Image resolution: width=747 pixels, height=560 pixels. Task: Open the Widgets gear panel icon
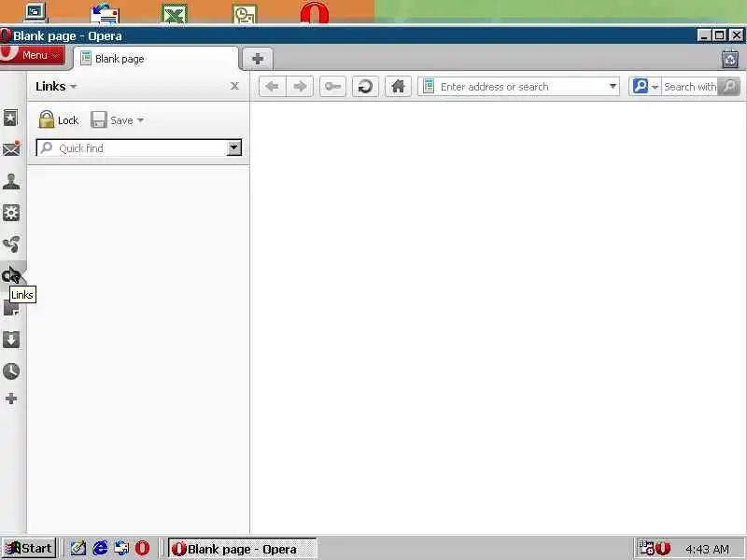(x=11, y=213)
